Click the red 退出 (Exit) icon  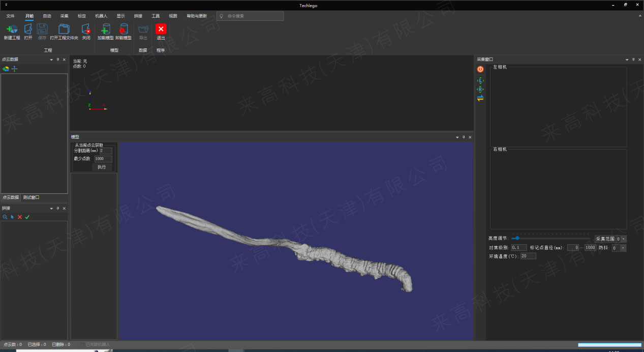(x=161, y=29)
